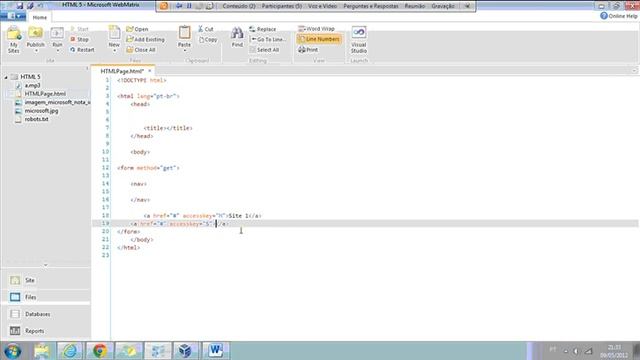Open Voz e Vídeo menu
The height and width of the screenshot is (360, 640).
click(322, 6)
